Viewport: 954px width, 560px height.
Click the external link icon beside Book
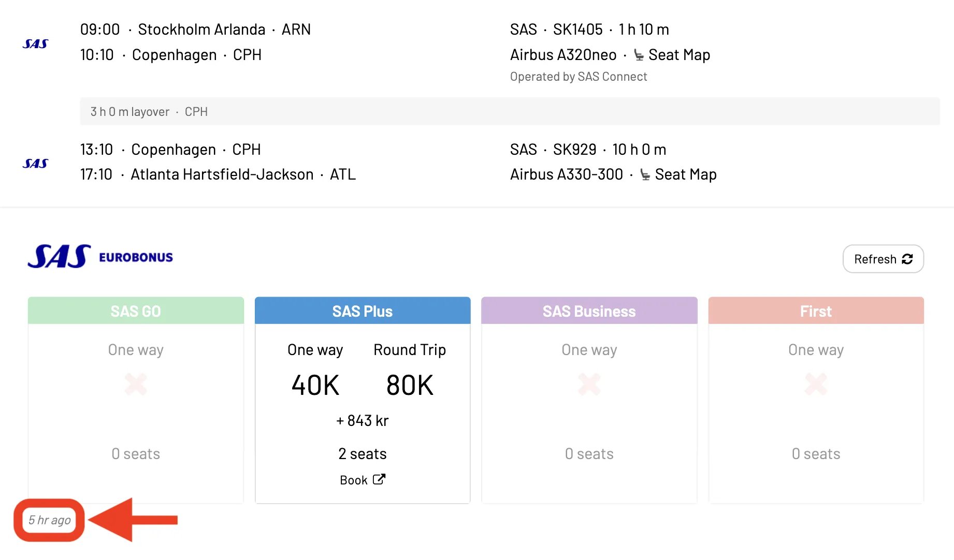pos(379,479)
